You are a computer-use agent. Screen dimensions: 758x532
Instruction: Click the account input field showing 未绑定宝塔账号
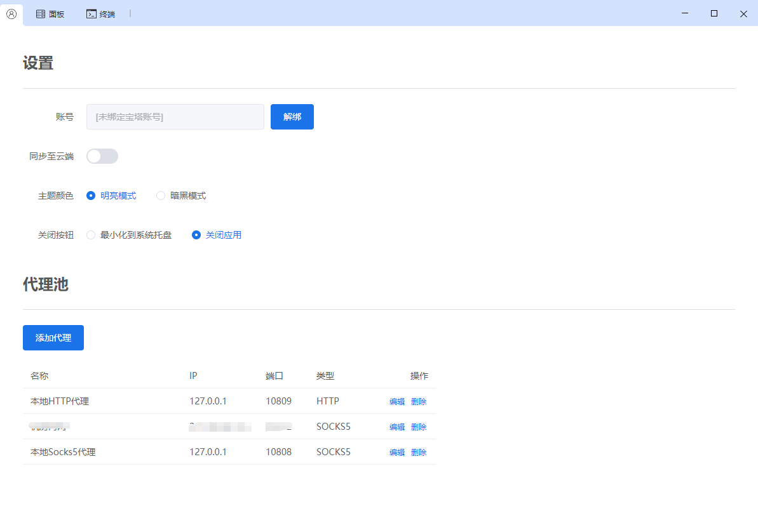(x=175, y=117)
